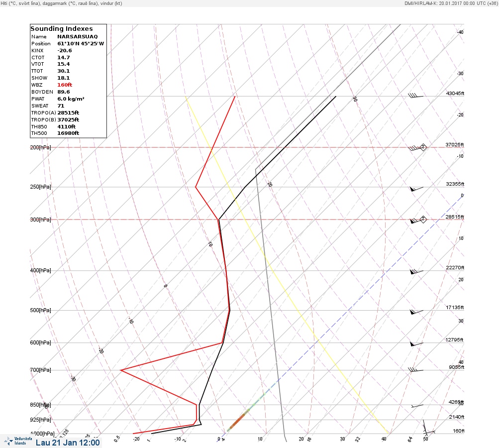Click the VTOT value 15.4
Image resolution: width=499 pixels, height=448 pixels.
pyautogui.click(x=63, y=64)
